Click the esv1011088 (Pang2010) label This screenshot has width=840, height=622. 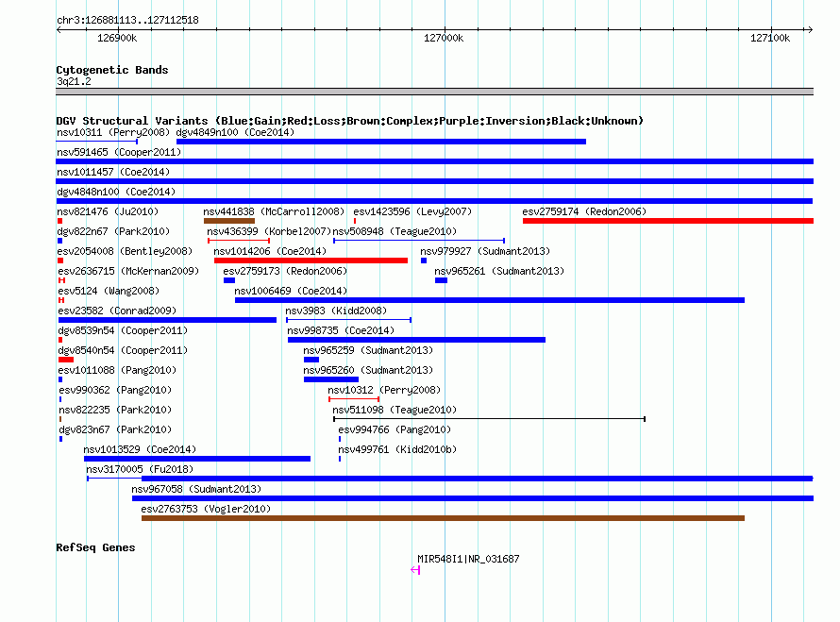pos(117,370)
